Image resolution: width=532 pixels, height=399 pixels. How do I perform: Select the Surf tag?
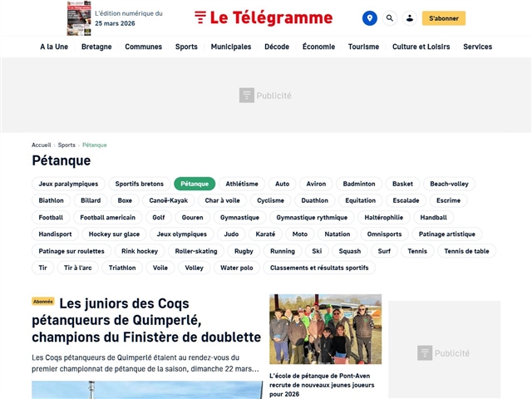(384, 251)
